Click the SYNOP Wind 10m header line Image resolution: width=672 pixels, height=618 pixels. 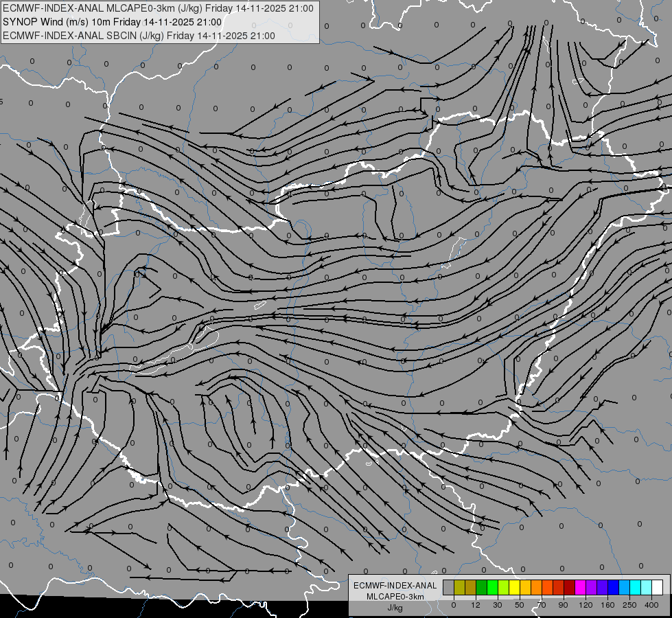tap(113, 22)
